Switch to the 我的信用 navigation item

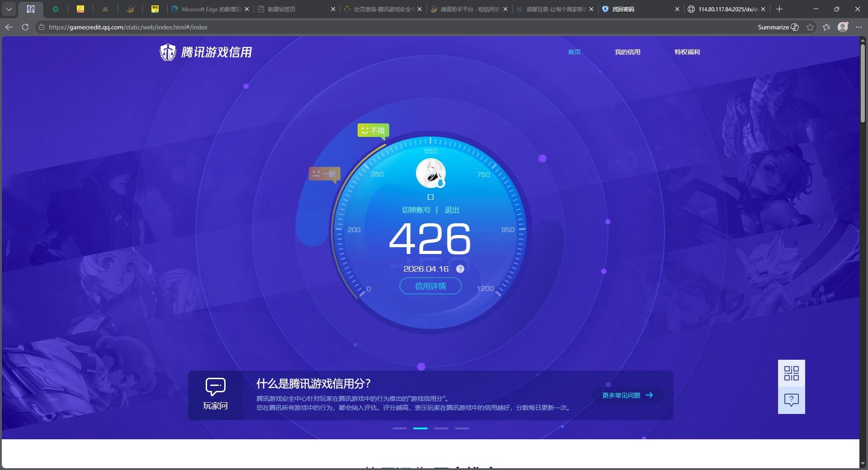pos(627,52)
